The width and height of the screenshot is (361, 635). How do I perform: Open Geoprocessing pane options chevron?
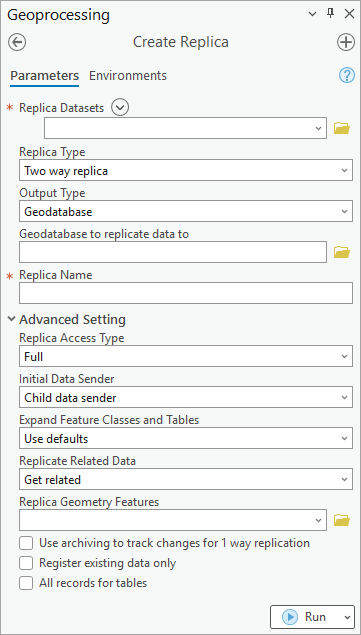coord(312,14)
